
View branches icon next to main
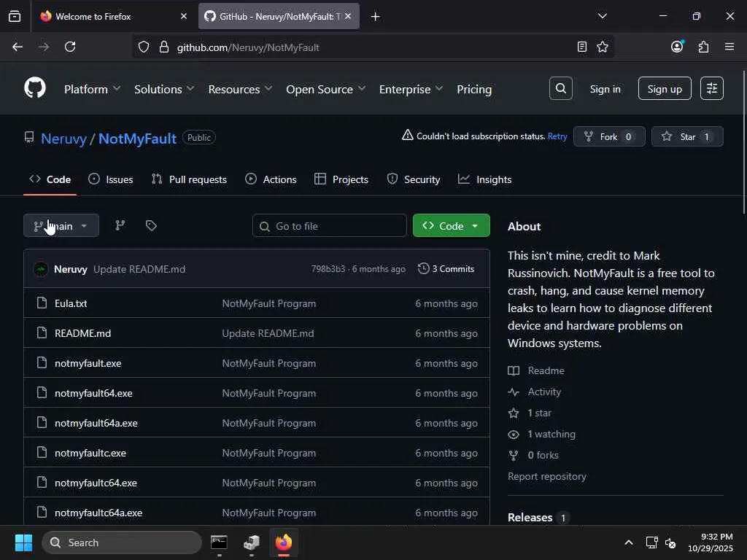click(x=120, y=225)
